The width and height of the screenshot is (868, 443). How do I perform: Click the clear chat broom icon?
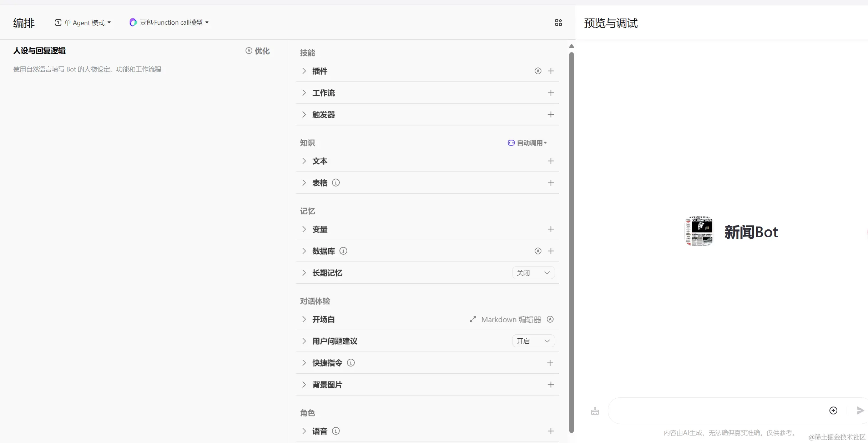tap(595, 411)
